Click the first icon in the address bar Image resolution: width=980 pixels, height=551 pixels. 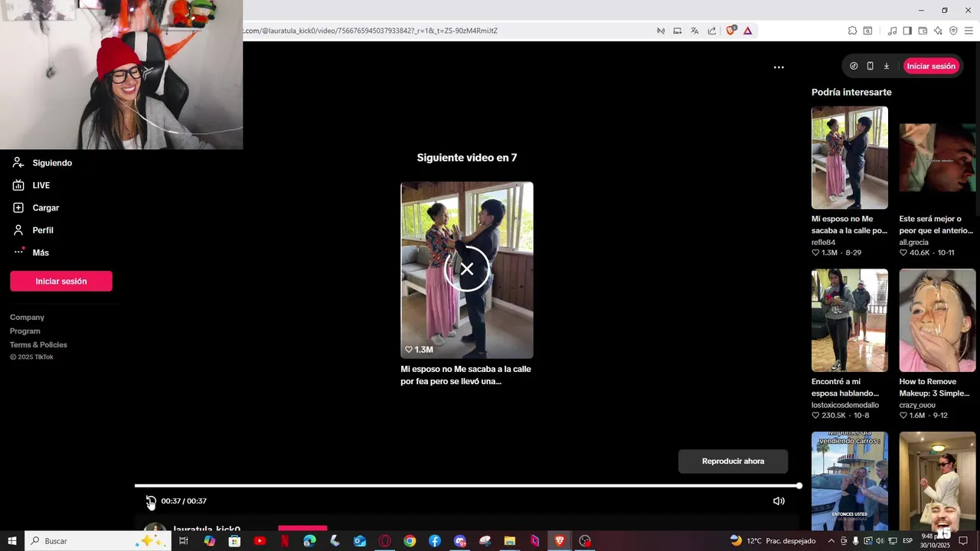[x=661, y=31]
